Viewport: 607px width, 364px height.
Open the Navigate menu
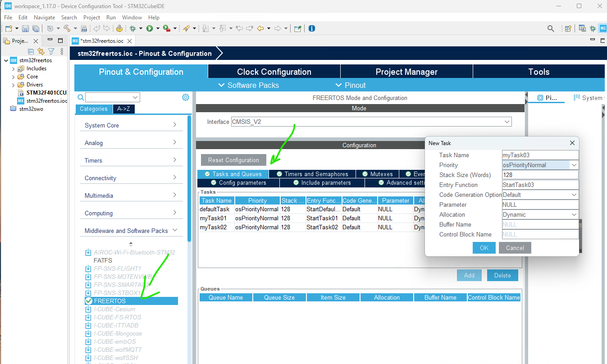[44, 18]
